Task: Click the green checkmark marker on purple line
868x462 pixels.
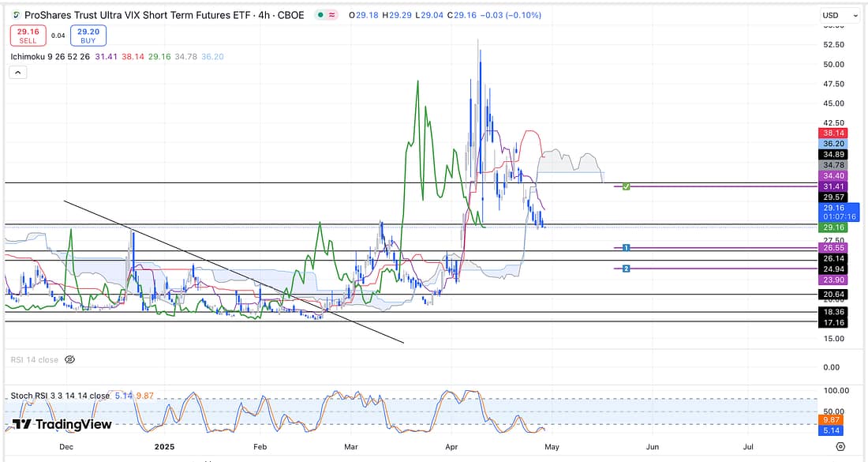Action: pyautogui.click(x=626, y=186)
